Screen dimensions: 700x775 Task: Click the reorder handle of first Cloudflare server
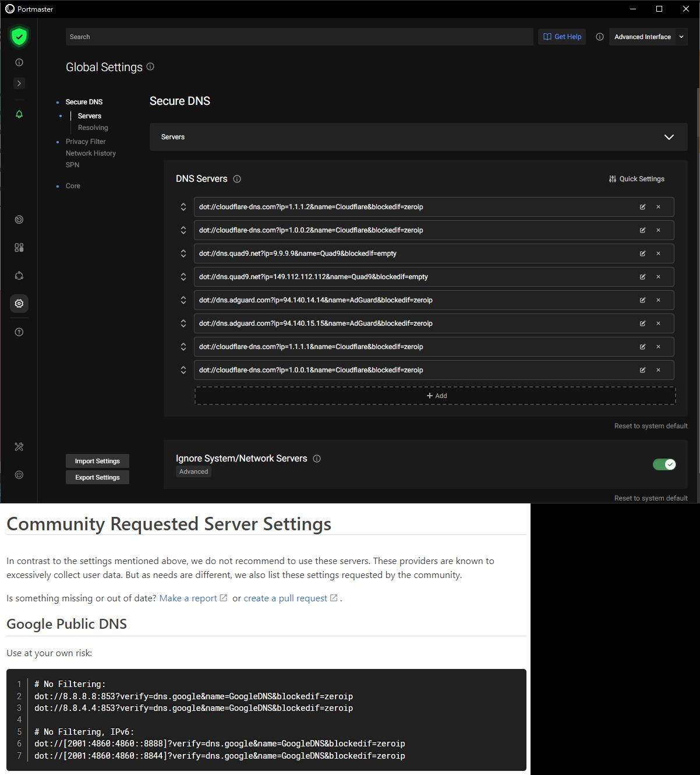point(183,207)
